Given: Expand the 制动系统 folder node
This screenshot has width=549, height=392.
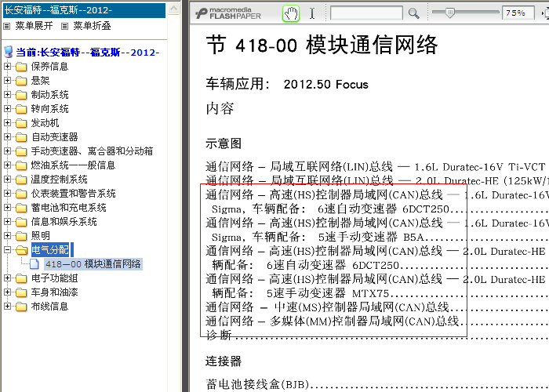Looking at the screenshot, I should pyautogui.click(x=7, y=94).
